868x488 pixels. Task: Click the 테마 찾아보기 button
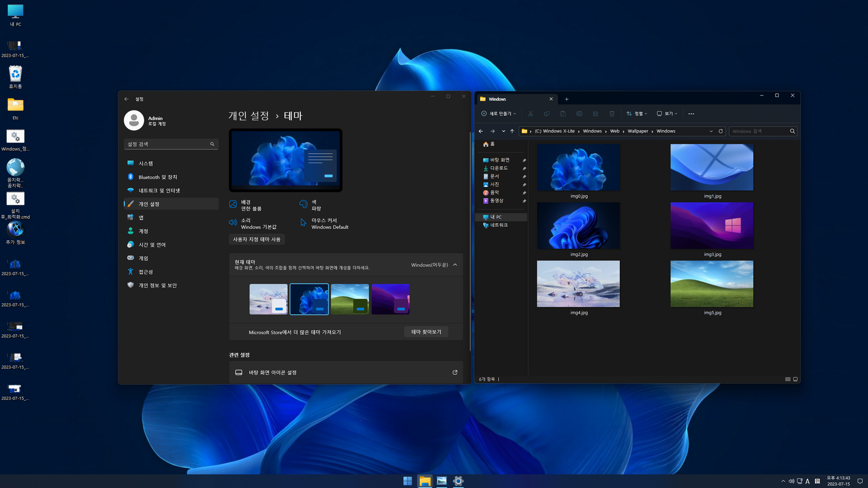[x=426, y=332]
